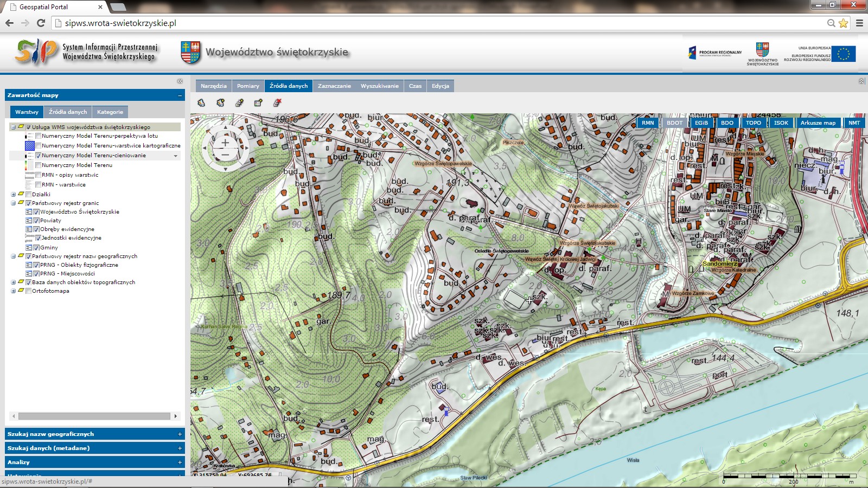Pan map south with the down arrow

coord(225,168)
